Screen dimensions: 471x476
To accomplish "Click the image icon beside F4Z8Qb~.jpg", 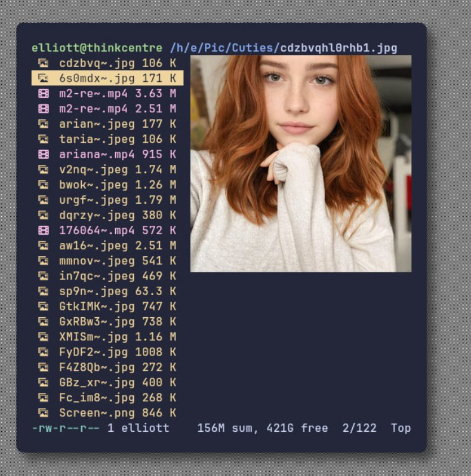I will pyautogui.click(x=44, y=367).
